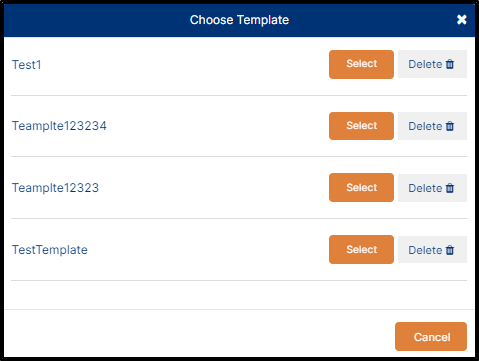The height and width of the screenshot is (361, 479).
Task: Click the Choose Template title bar text
Action: (x=239, y=20)
